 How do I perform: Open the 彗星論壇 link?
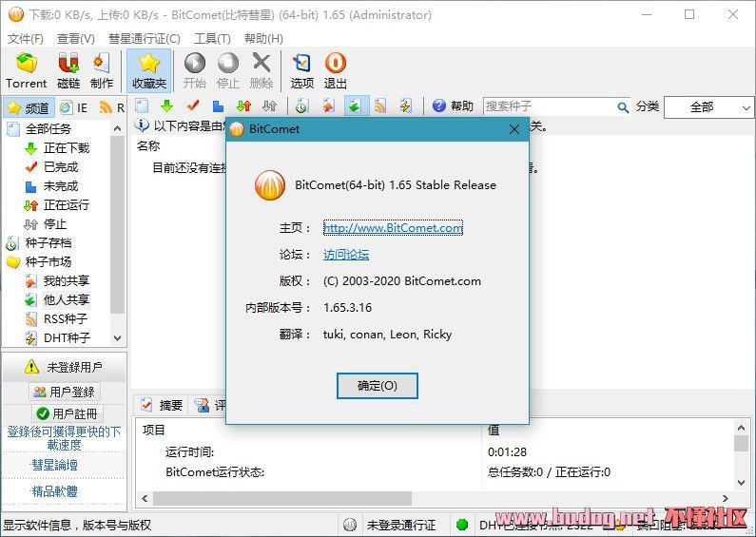tap(54, 465)
